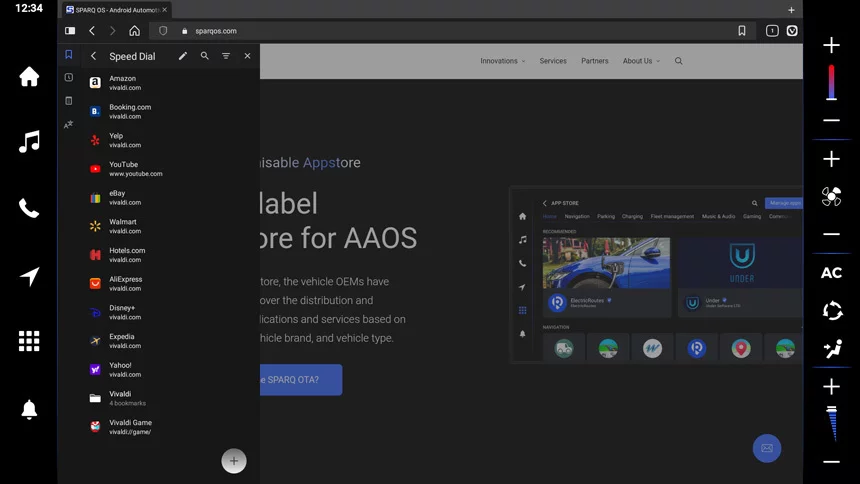
Task: Switch to Translate panel tab
Action: pos(69,125)
